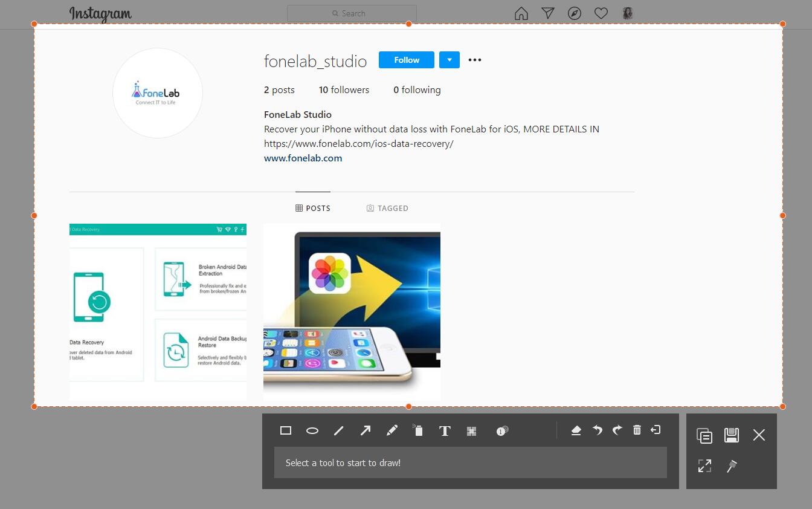Redo the last annotation
This screenshot has height=509, width=812.
(x=617, y=430)
